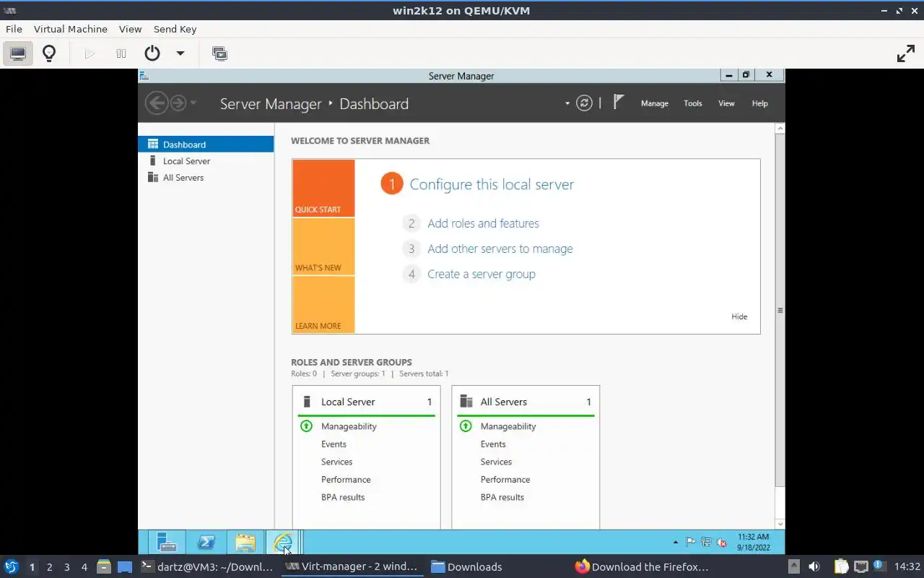Expand the dropdown arrow beside refresh
Viewport: 924px width, 578px height.
click(567, 103)
